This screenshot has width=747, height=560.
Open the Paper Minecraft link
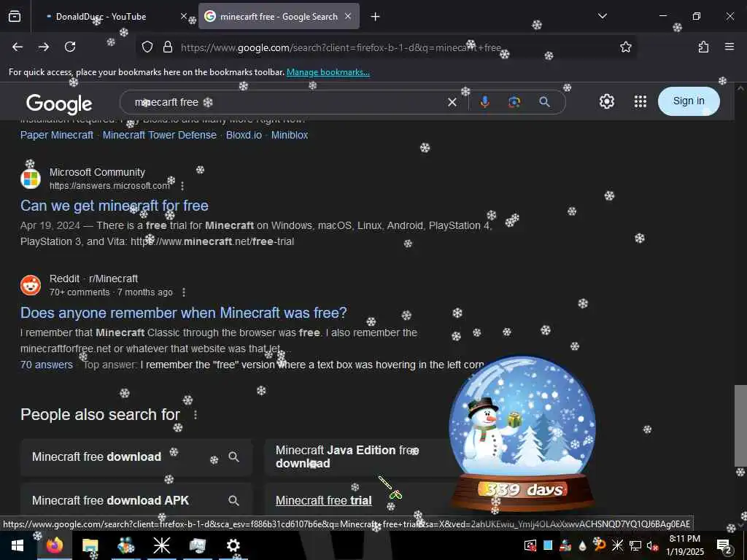click(x=57, y=135)
